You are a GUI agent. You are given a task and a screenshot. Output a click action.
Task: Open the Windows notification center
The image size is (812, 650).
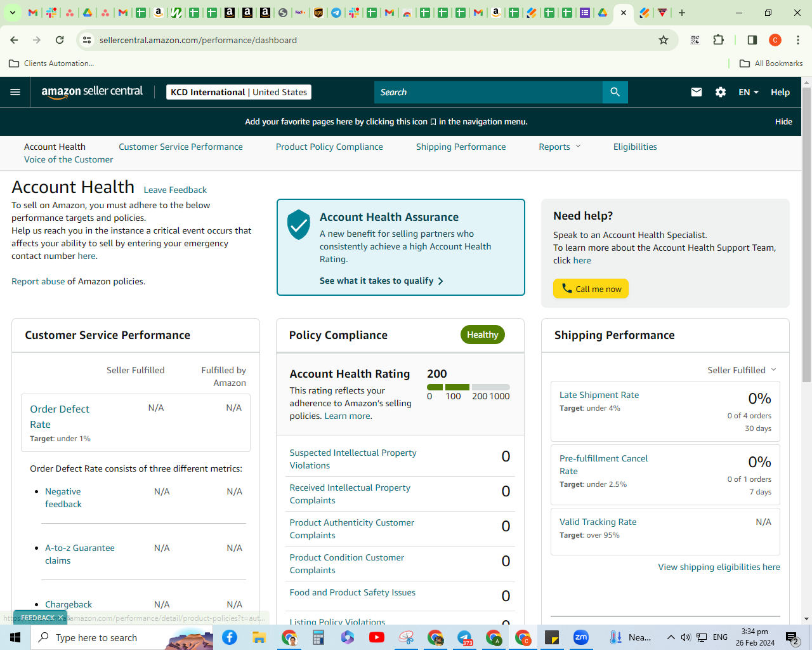click(x=793, y=637)
